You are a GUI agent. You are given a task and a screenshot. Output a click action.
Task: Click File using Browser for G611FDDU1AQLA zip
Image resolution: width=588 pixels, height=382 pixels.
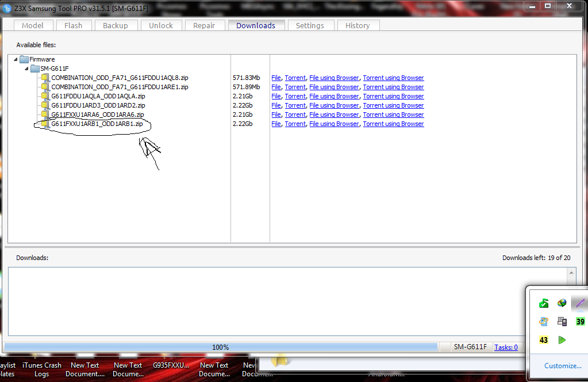click(334, 96)
